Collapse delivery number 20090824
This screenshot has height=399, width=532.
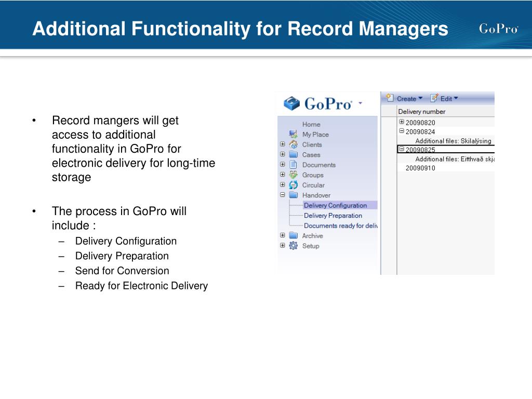[x=402, y=130]
